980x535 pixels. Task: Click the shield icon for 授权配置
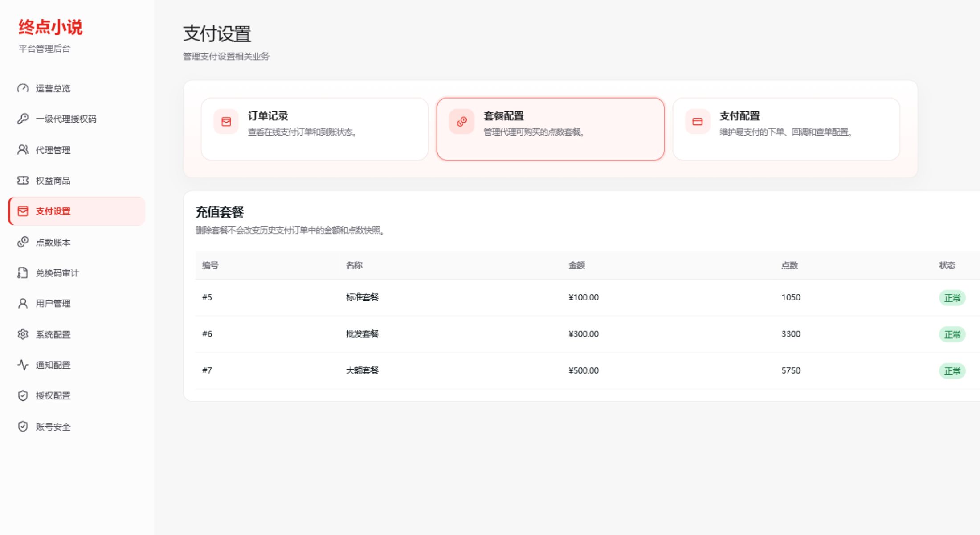click(x=23, y=396)
